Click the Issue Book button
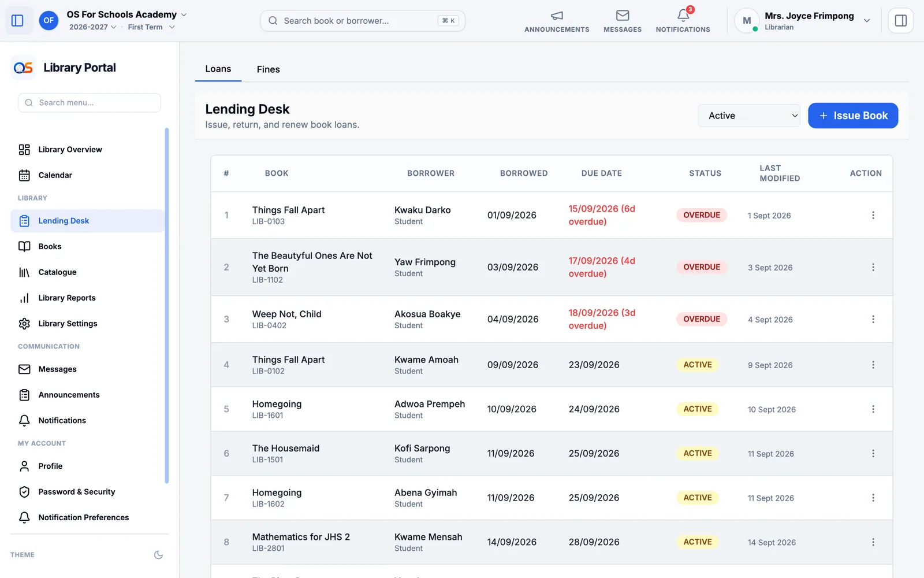Viewport: 924px width, 578px height. pyautogui.click(x=853, y=116)
